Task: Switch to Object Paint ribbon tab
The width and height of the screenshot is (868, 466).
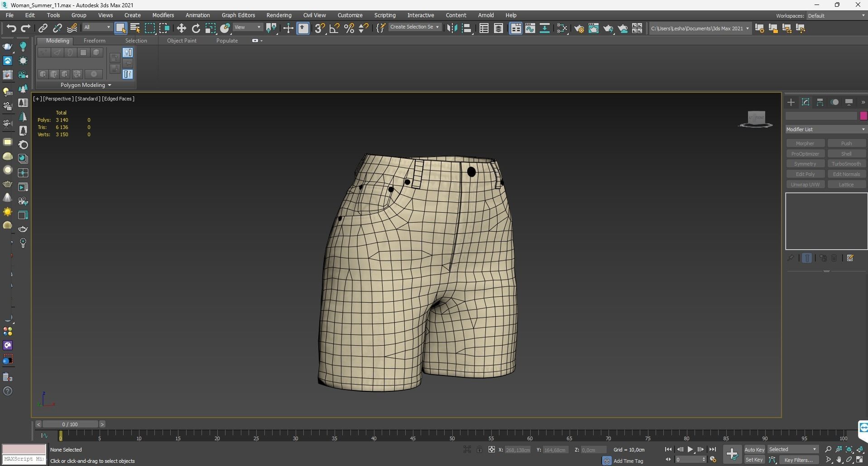Action: [x=182, y=41]
